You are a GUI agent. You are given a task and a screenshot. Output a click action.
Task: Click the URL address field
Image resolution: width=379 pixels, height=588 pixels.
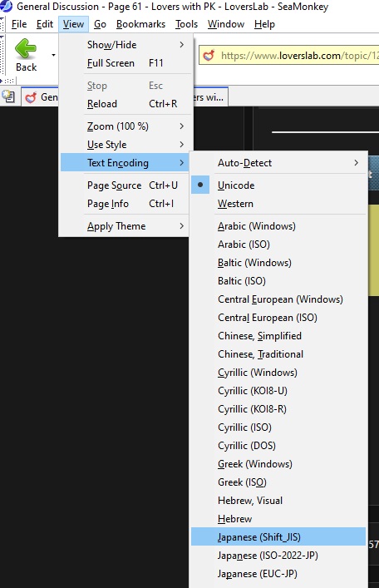(x=289, y=56)
